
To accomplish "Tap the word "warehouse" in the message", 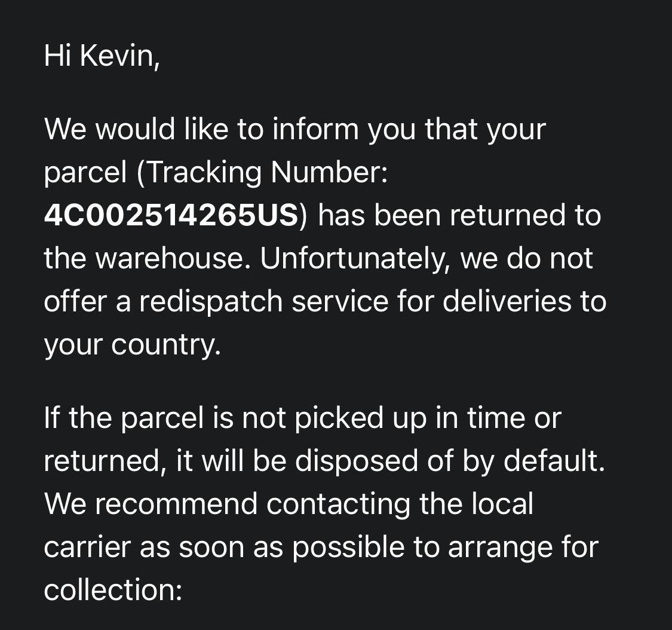I will [x=171, y=258].
